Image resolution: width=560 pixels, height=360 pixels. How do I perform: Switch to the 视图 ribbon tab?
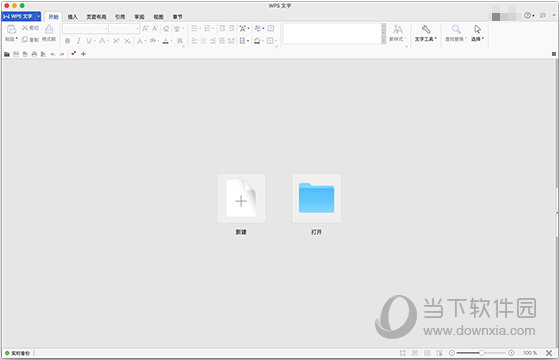158,17
